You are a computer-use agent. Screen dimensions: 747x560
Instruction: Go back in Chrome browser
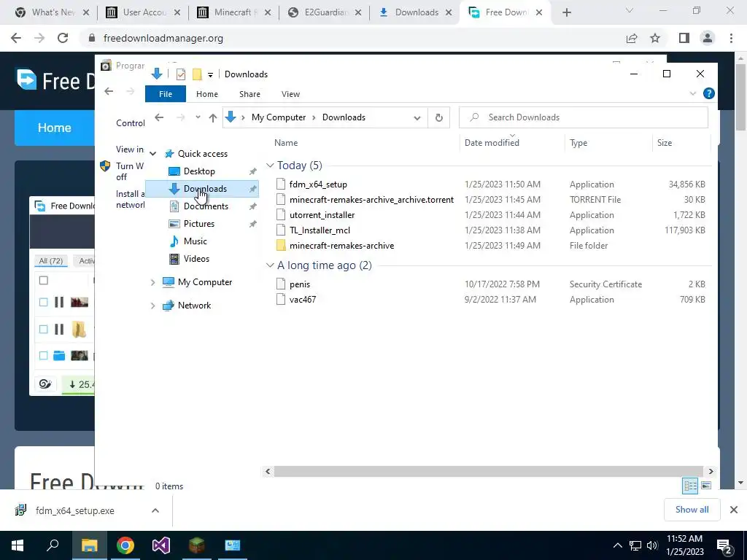click(x=16, y=38)
